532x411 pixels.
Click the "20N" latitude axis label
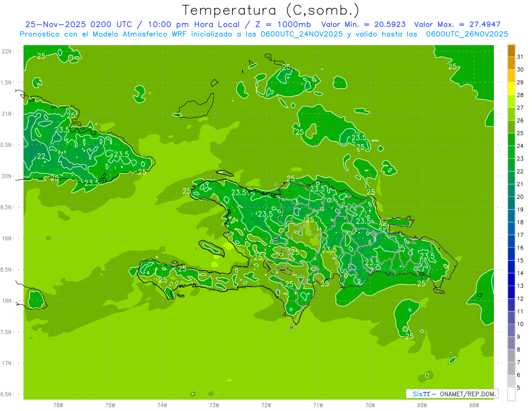pos(7,176)
